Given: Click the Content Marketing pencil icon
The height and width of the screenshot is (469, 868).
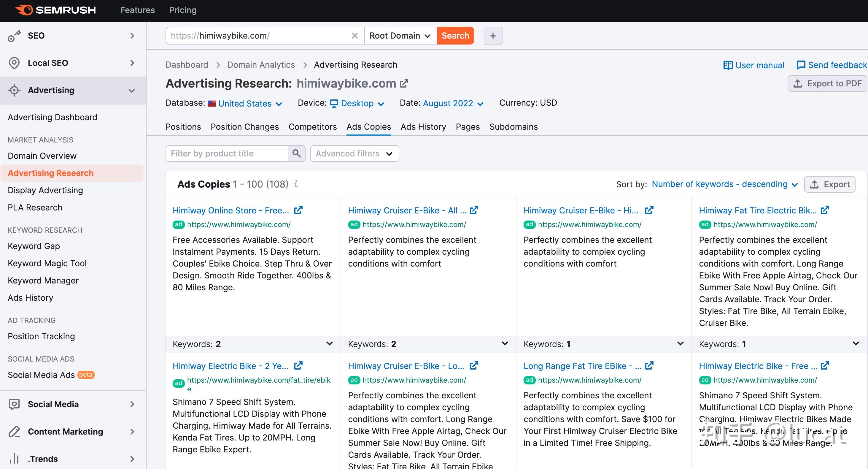Looking at the screenshot, I should [14, 432].
